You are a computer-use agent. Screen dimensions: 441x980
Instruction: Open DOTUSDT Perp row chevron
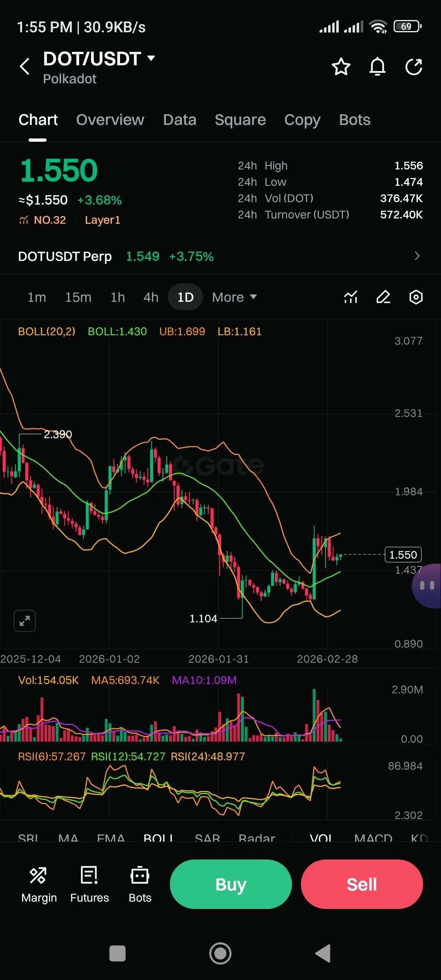click(x=417, y=256)
